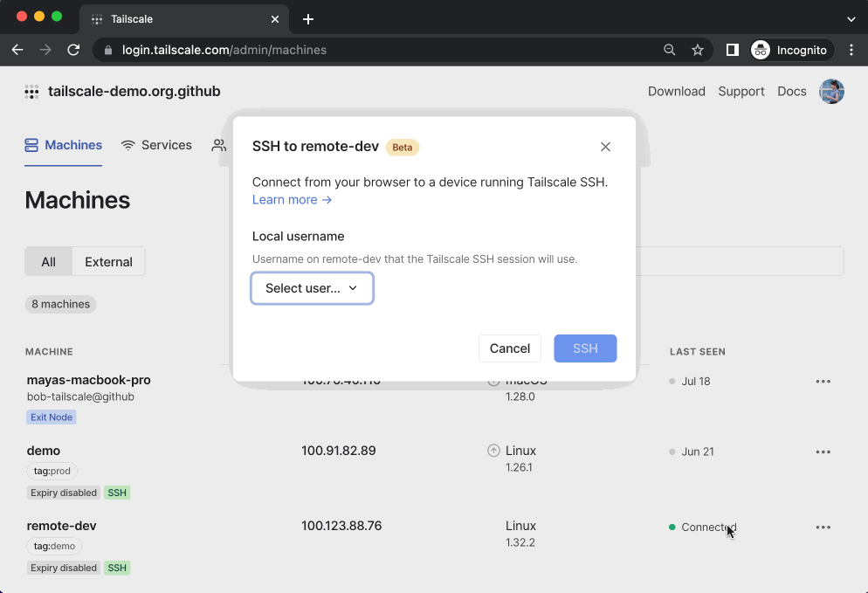This screenshot has height=593, width=868.
Task: Open a new browser tab
Action: click(x=308, y=19)
